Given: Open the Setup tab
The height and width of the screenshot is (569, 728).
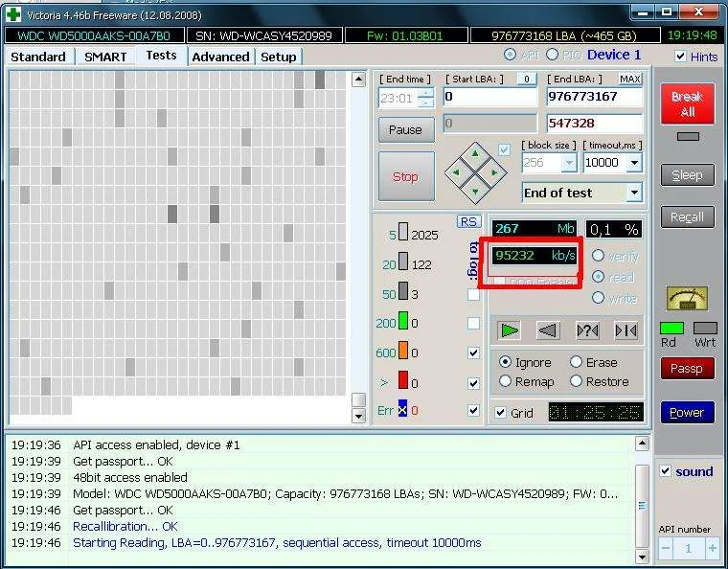Looking at the screenshot, I should 279,57.
